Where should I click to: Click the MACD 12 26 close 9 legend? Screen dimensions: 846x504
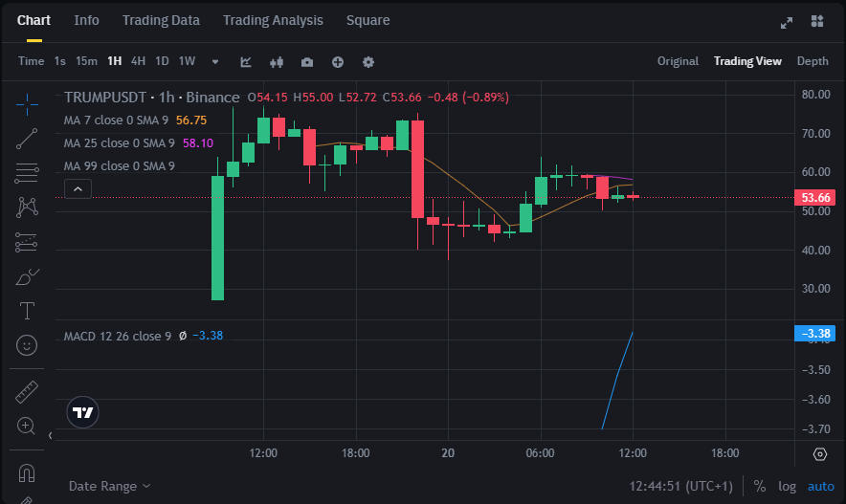point(118,336)
